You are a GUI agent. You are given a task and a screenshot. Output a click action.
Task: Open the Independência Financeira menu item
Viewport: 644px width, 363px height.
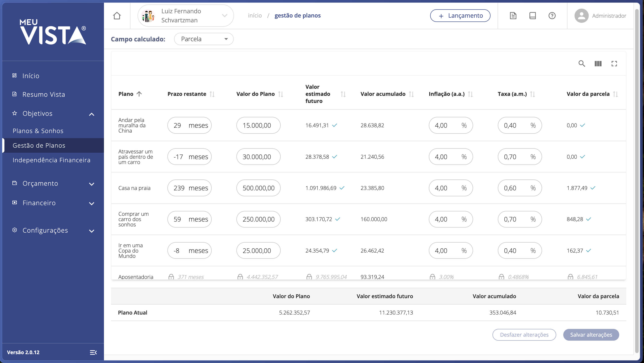tap(52, 160)
